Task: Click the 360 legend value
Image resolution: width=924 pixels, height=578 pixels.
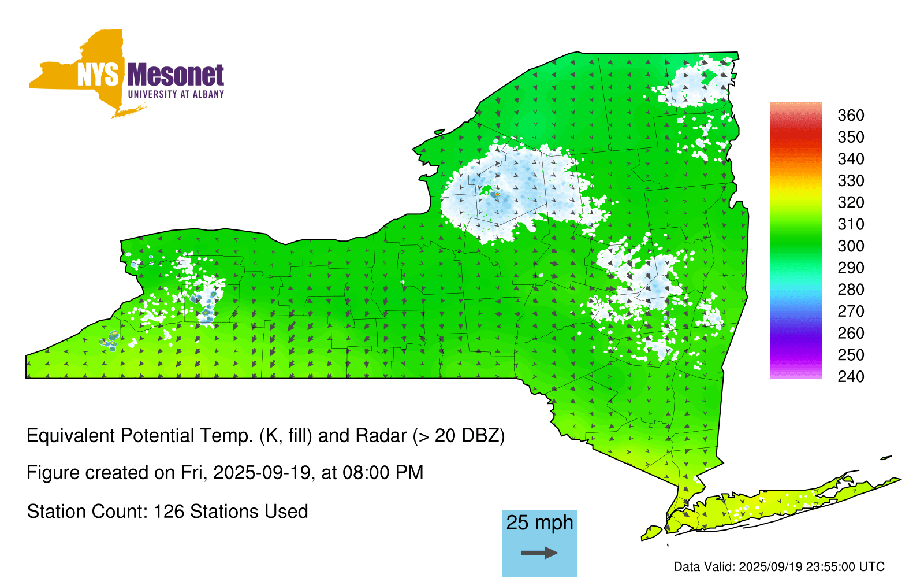Action: [x=851, y=116]
